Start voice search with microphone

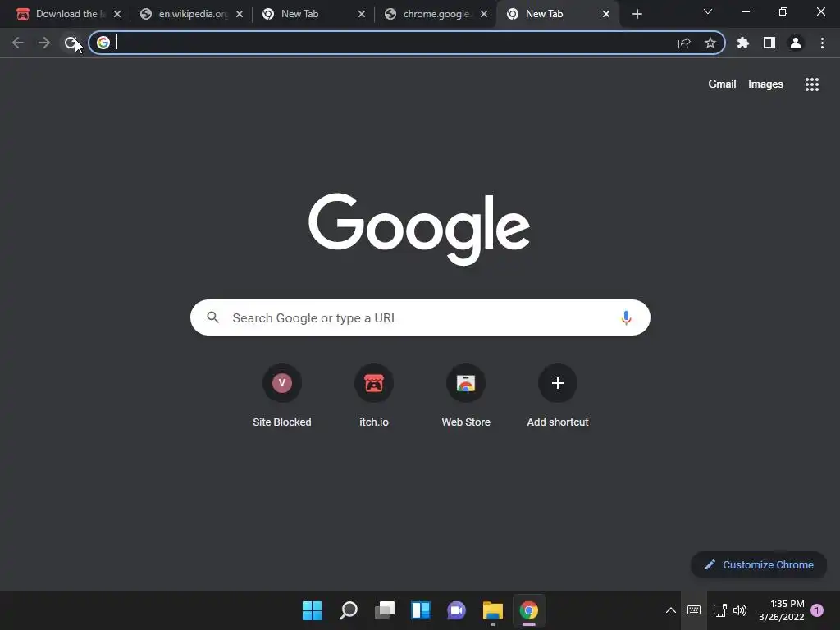[x=626, y=317]
